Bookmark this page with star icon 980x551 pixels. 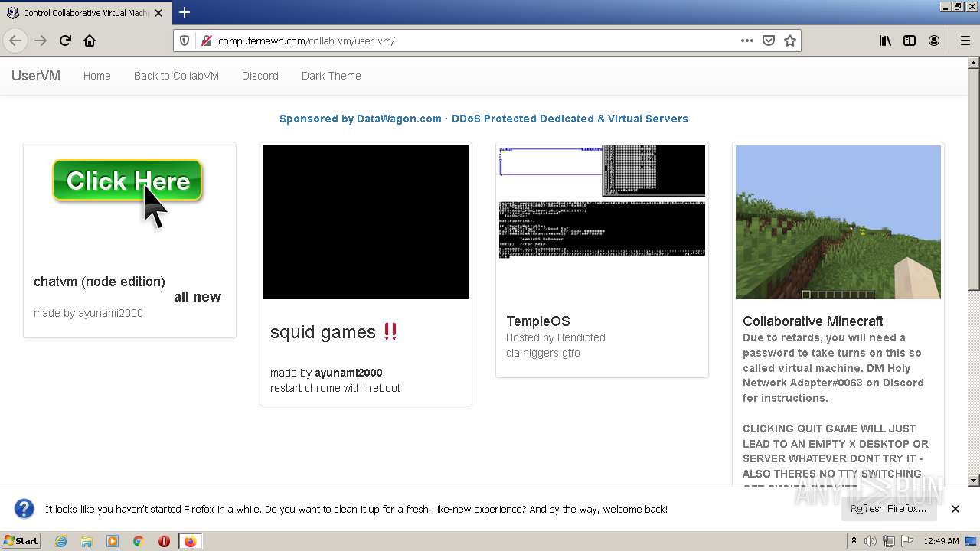(790, 41)
